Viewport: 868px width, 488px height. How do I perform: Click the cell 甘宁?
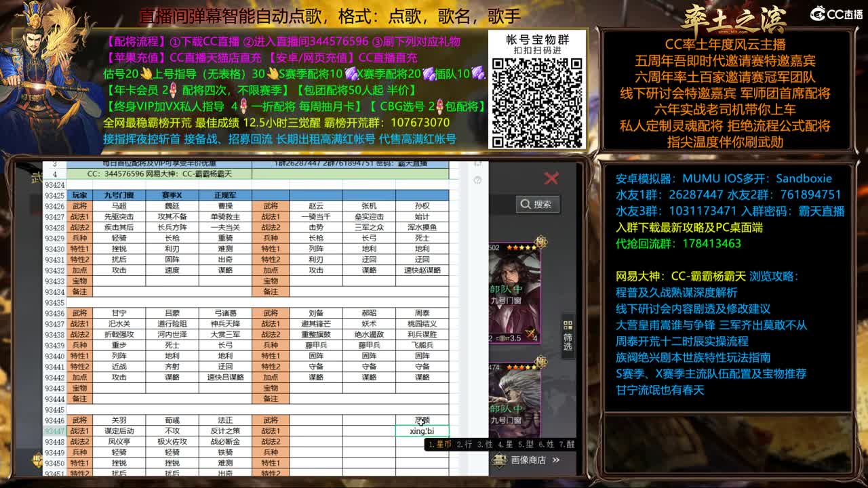119,313
